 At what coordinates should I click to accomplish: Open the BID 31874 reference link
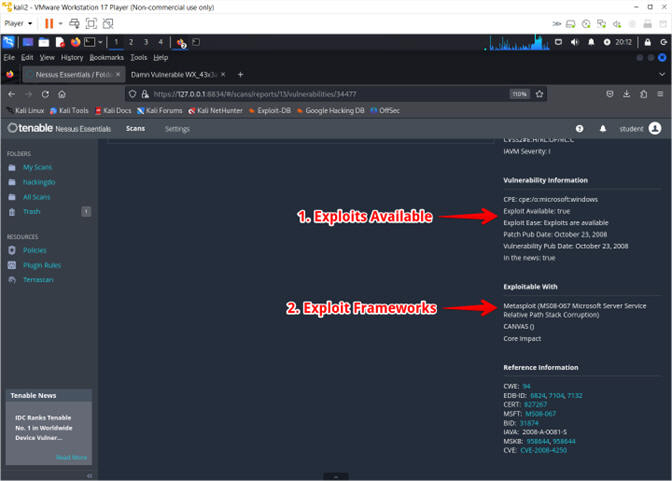tap(529, 423)
